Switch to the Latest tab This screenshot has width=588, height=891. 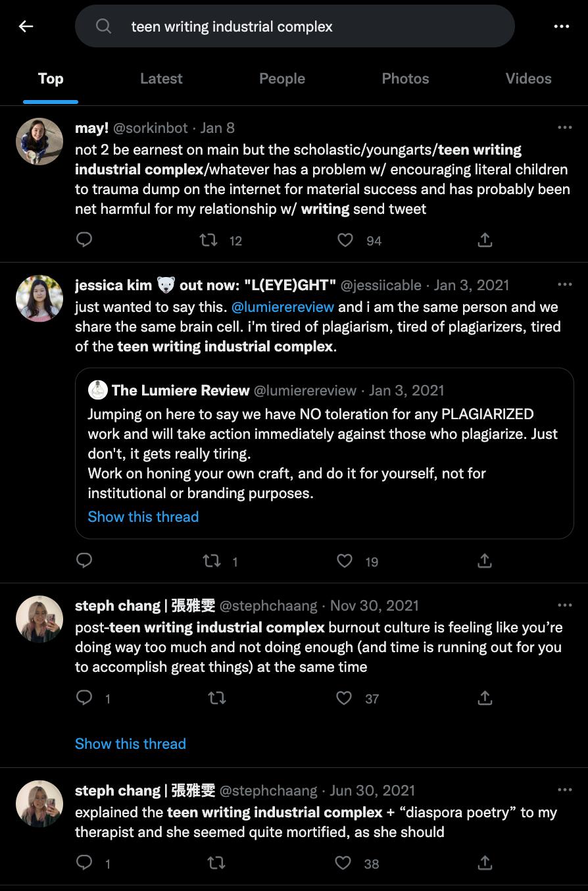(x=161, y=79)
